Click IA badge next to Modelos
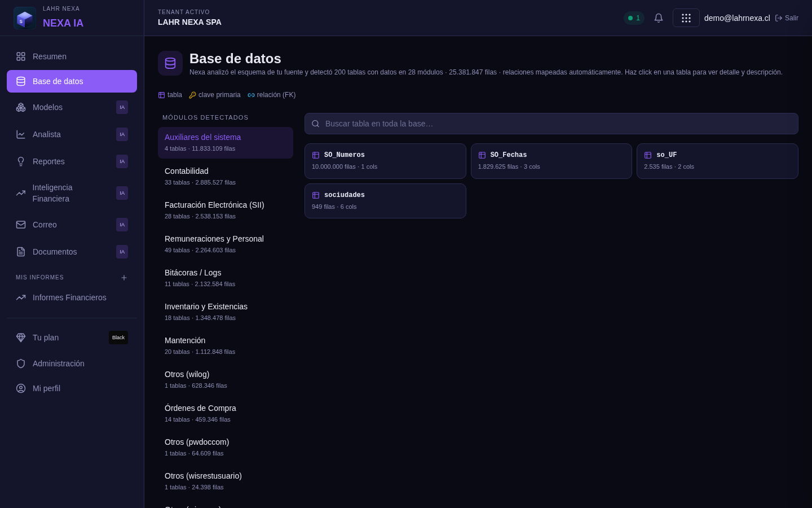Viewport: 812px width, 508px height. [122, 107]
